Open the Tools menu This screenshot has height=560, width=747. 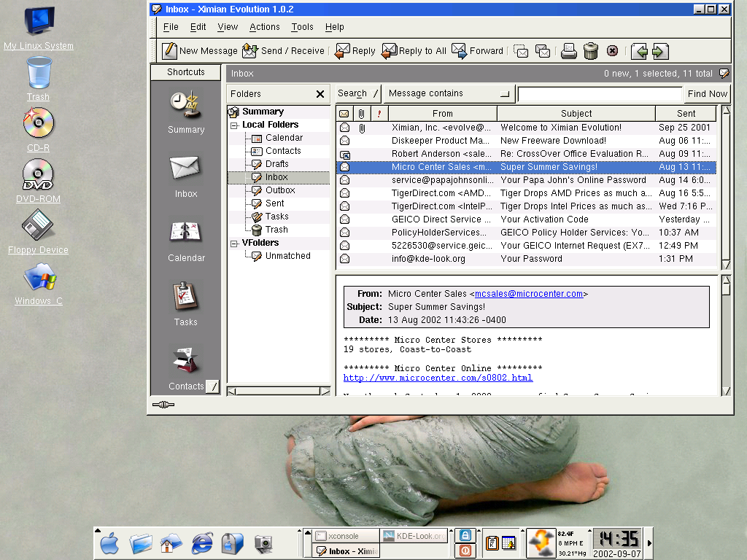[x=302, y=27]
